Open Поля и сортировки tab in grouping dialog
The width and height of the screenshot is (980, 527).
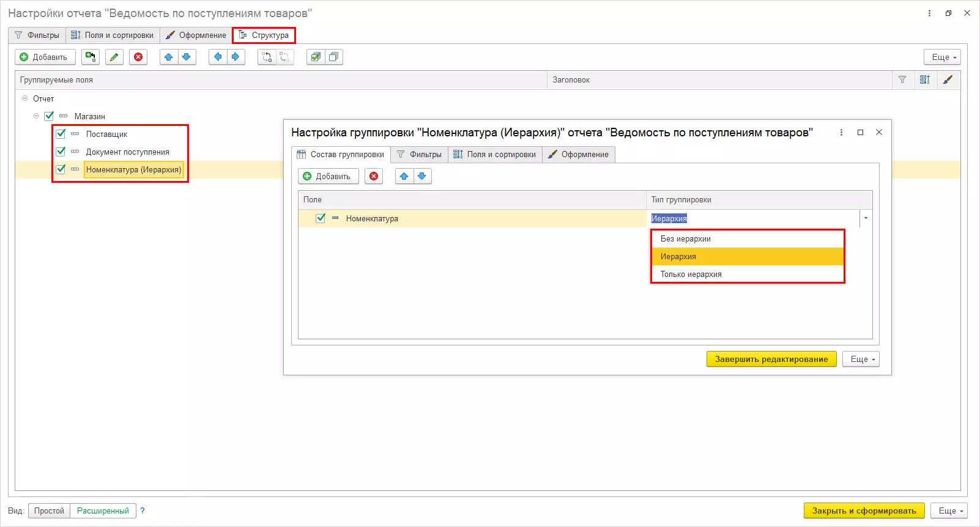click(x=496, y=154)
